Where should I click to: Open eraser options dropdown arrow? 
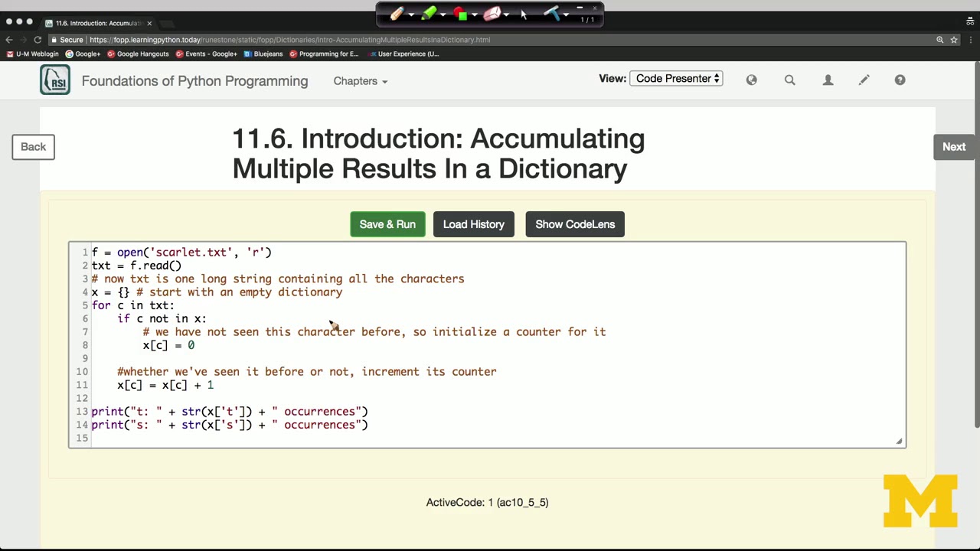[506, 15]
